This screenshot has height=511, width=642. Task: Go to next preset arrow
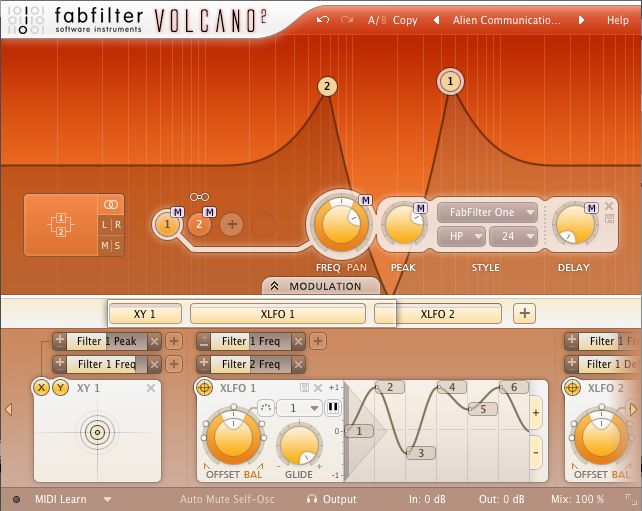pyautogui.click(x=581, y=20)
